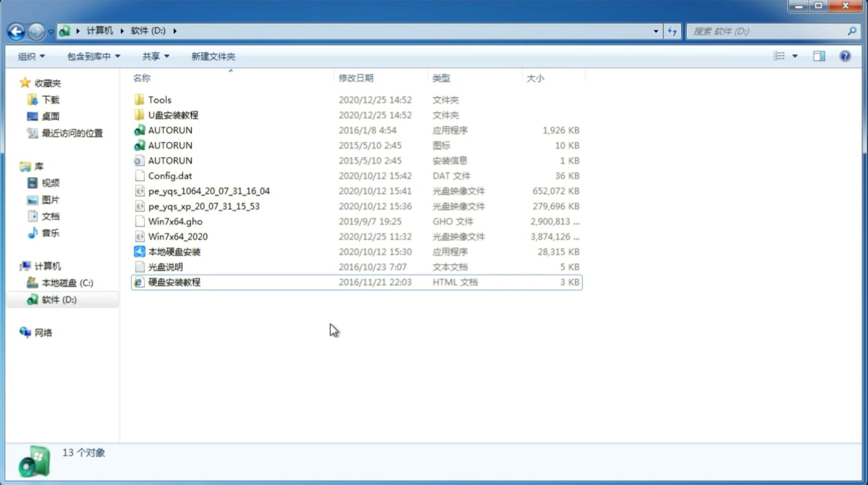The width and height of the screenshot is (868, 485).
Task: Open 光盘说明 text document
Action: coord(165,267)
